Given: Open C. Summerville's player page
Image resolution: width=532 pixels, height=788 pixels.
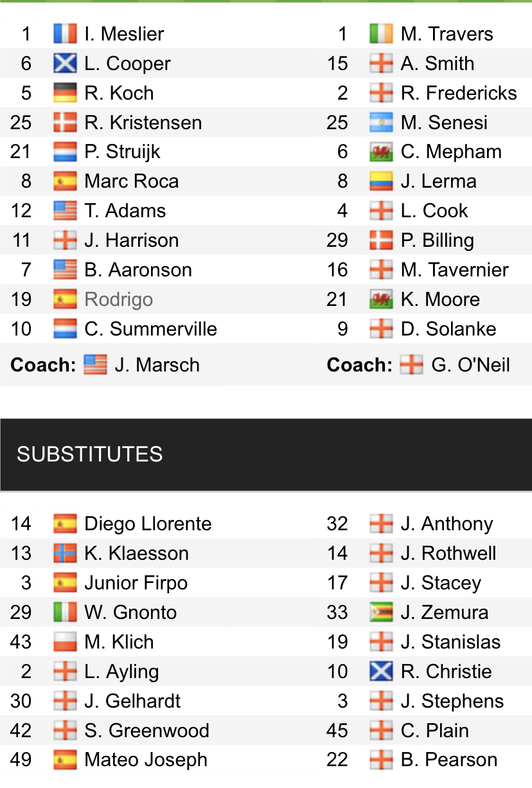Looking at the screenshot, I should click(x=150, y=329).
